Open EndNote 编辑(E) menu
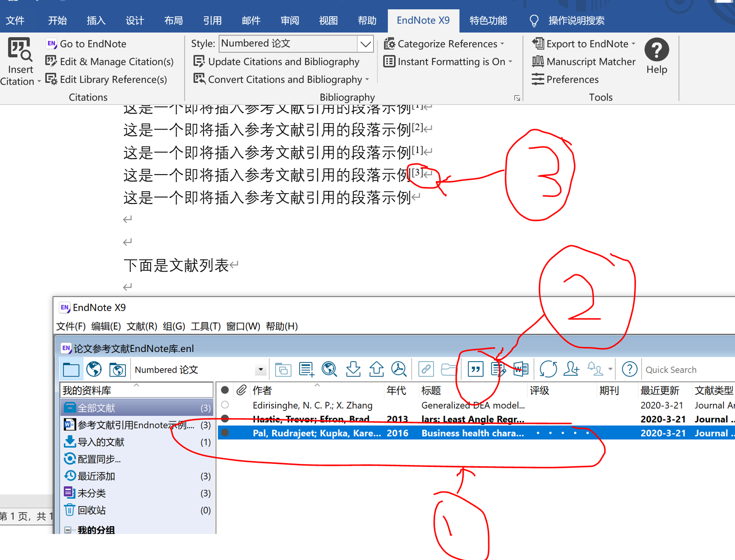 106,326
